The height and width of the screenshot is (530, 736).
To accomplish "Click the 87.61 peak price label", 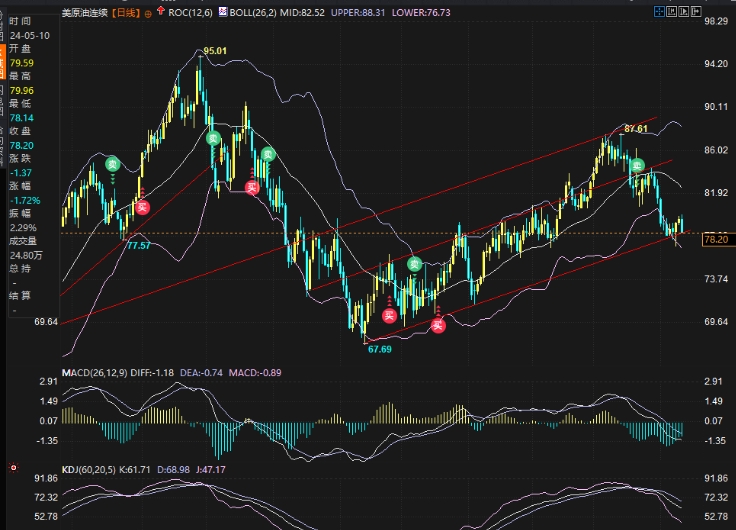I will tap(636, 129).
